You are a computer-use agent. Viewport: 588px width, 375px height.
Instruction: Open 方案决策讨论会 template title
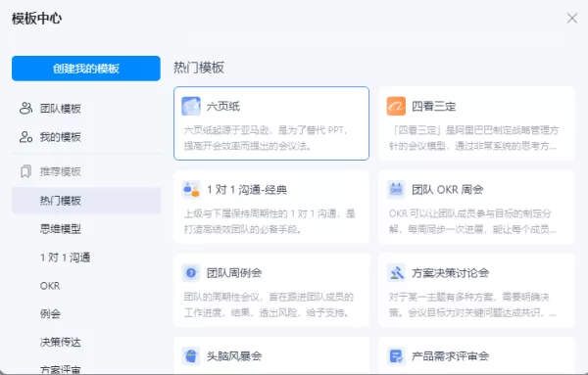coord(450,273)
